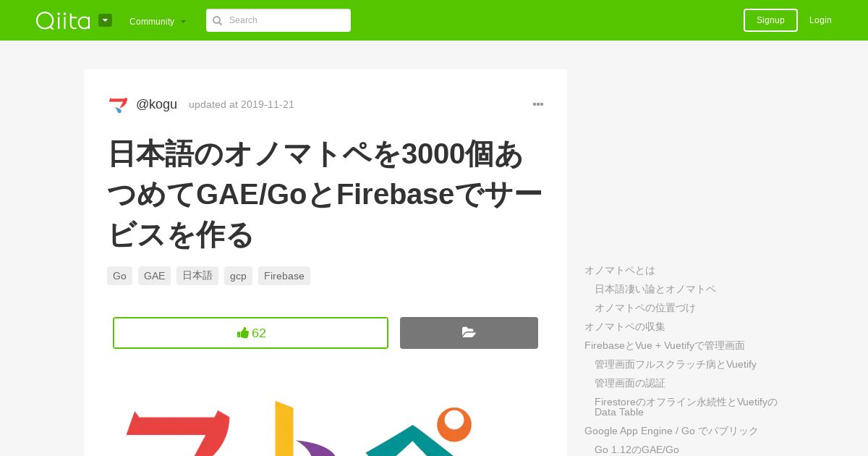
Task: Jump to Google App Engine / Go でパブリック
Action: coord(671,431)
